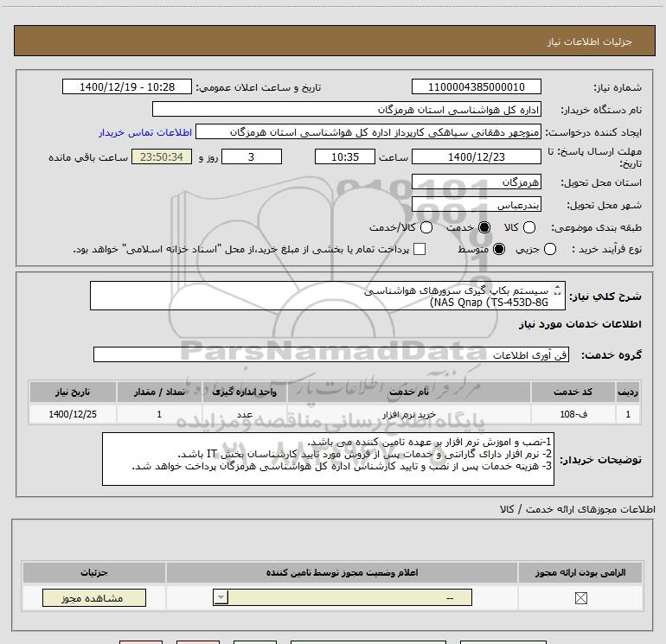Click the کد خدمت column header
This screenshot has height=644, width=666.
tap(573, 392)
